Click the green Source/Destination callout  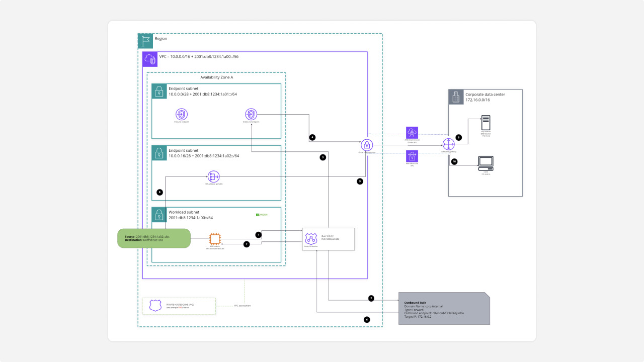click(x=154, y=238)
